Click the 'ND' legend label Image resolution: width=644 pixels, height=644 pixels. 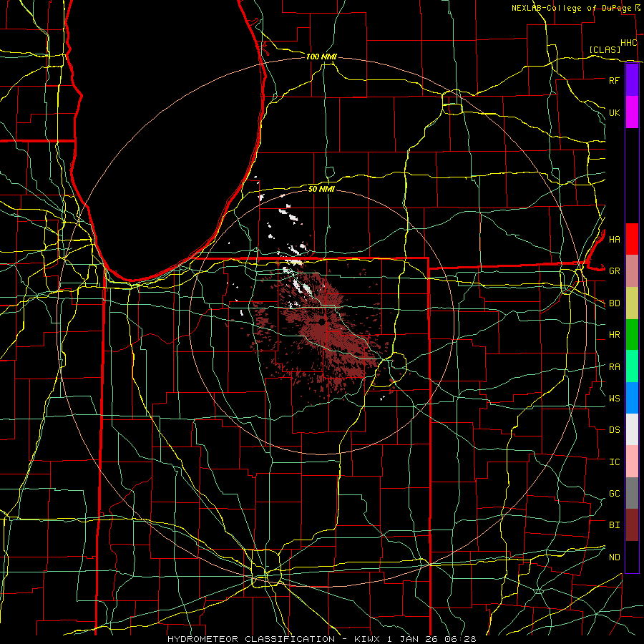(x=614, y=557)
